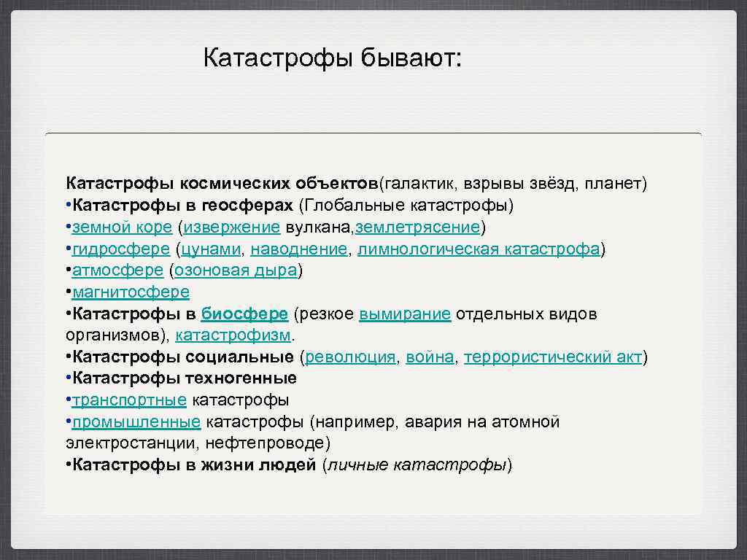Open the 'земной коре' link
Viewport: 747px width, 560px height.
pos(122,227)
